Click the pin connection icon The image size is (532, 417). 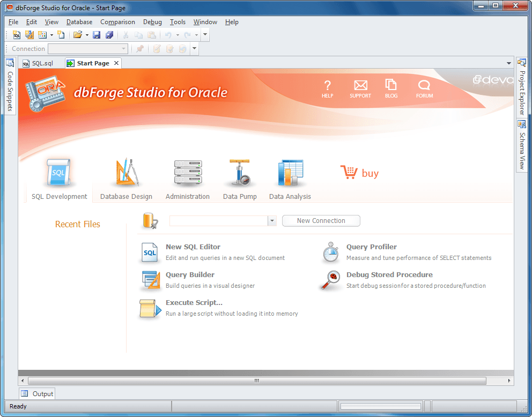point(140,49)
